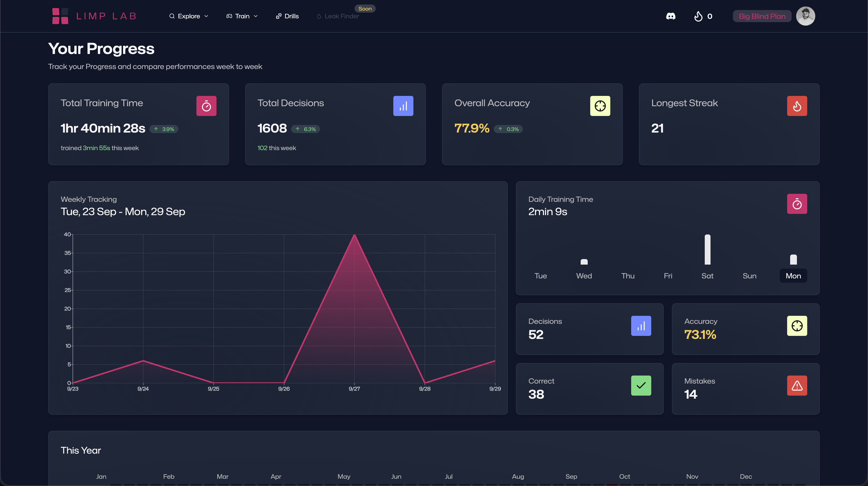Select the Sat day bar
This screenshot has width=868, height=486.
click(707, 250)
